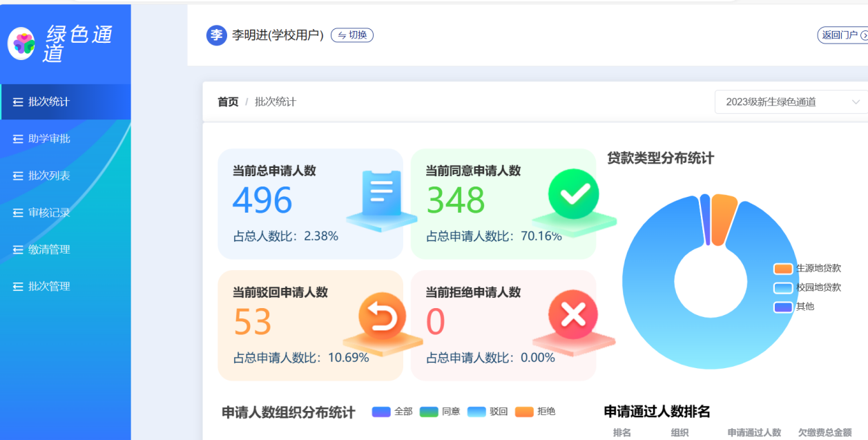Toggle the 同意 legend in the distribution chart
The image size is (868, 440).
[443, 411]
